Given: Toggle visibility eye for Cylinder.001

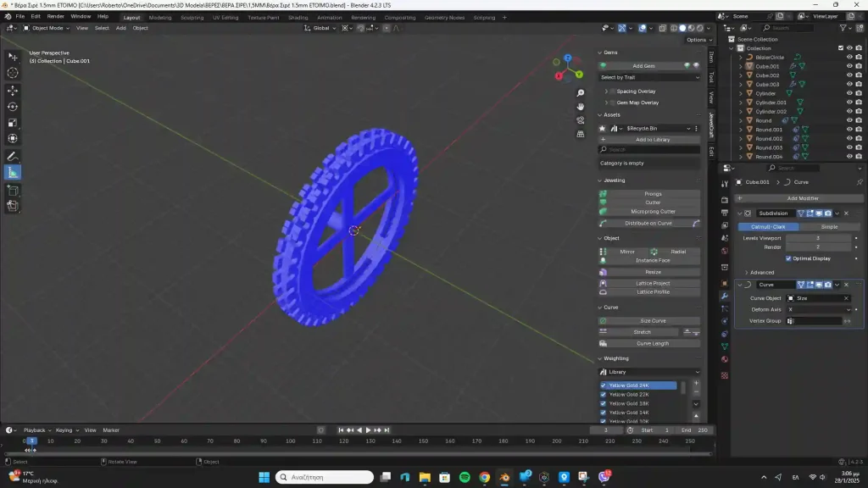Looking at the screenshot, I should [x=849, y=103].
